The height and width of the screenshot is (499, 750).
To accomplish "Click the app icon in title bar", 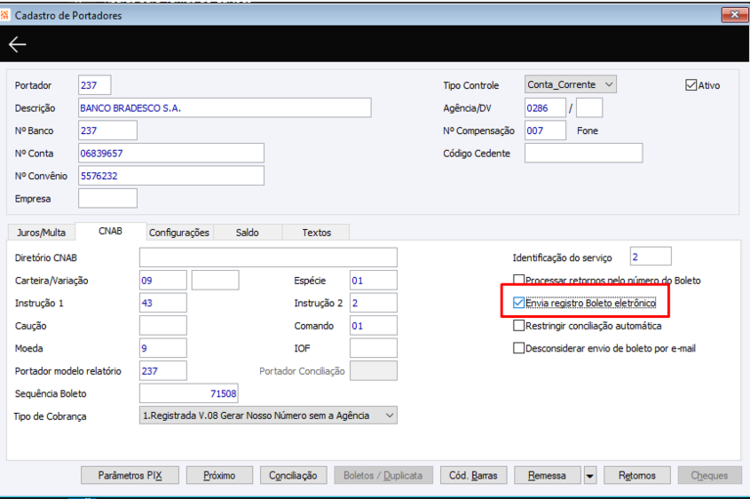I will [x=5, y=15].
